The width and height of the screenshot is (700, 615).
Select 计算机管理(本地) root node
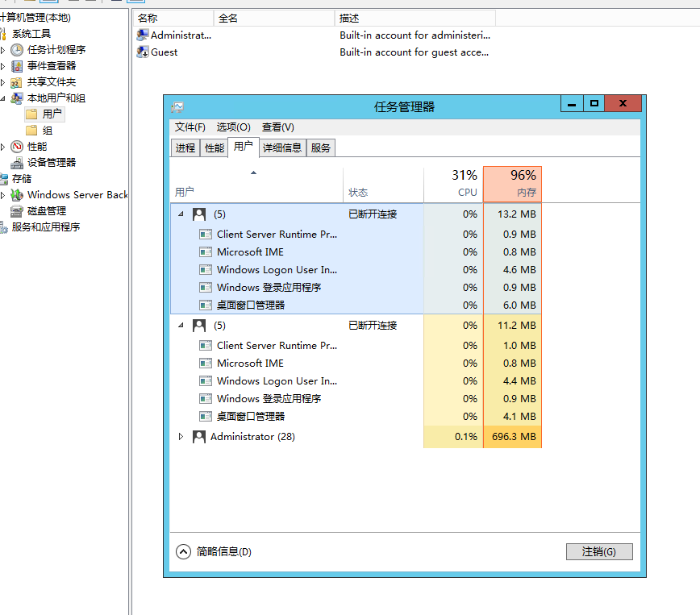coord(35,18)
